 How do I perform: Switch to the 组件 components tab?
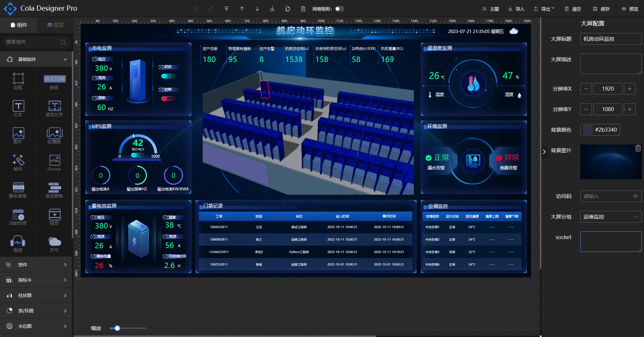(19, 25)
